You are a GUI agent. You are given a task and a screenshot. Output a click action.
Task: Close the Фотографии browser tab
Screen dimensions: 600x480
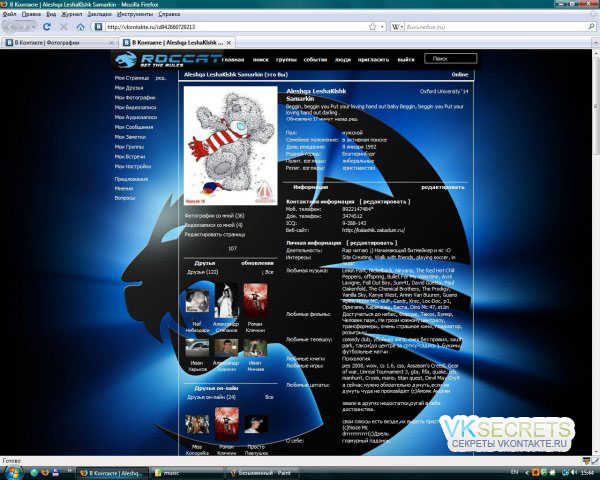pos(111,42)
